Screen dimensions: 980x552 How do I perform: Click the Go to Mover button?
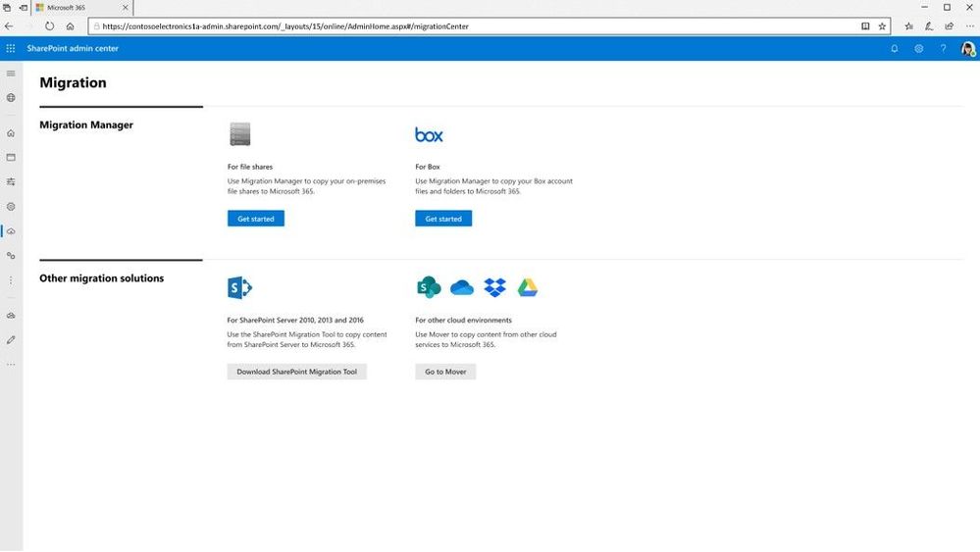(445, 372)
